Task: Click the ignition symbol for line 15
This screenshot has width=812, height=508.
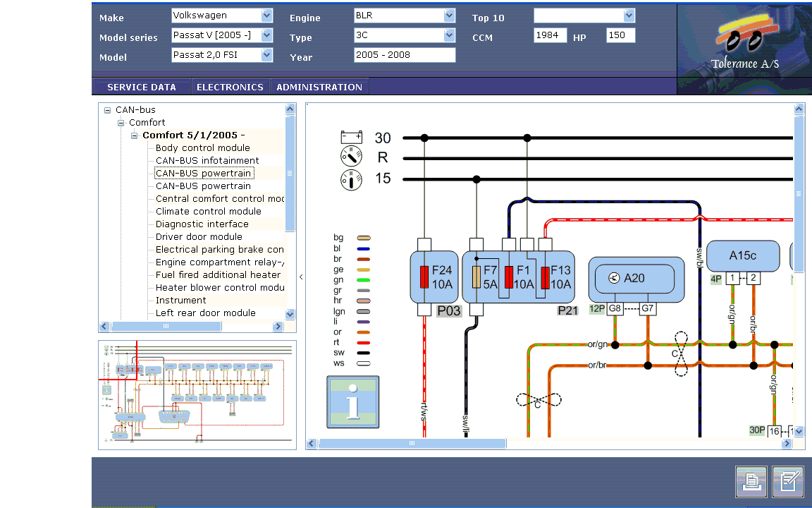Action: coord(351,180)
